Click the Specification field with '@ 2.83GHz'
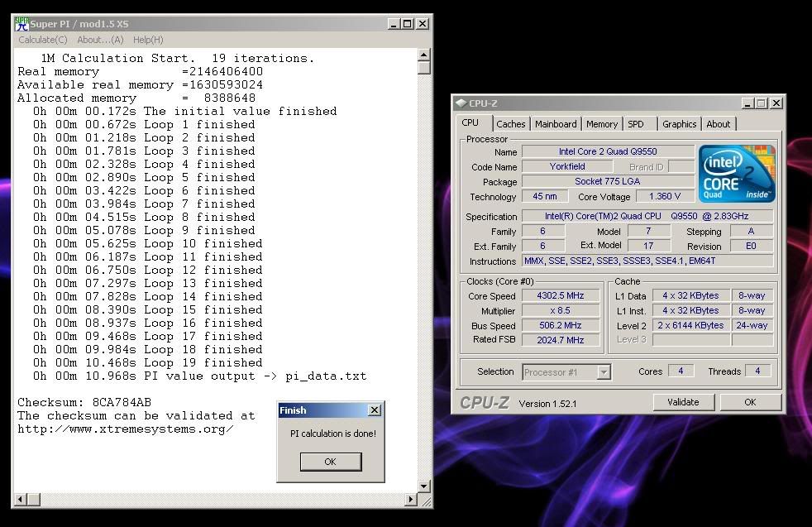The image size is (812, 527). pos(647,216)
